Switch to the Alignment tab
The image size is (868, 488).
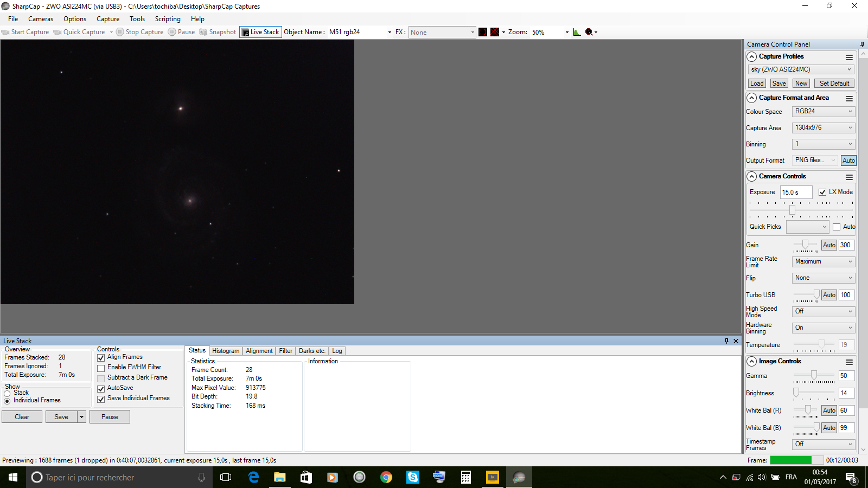[259, 351]
